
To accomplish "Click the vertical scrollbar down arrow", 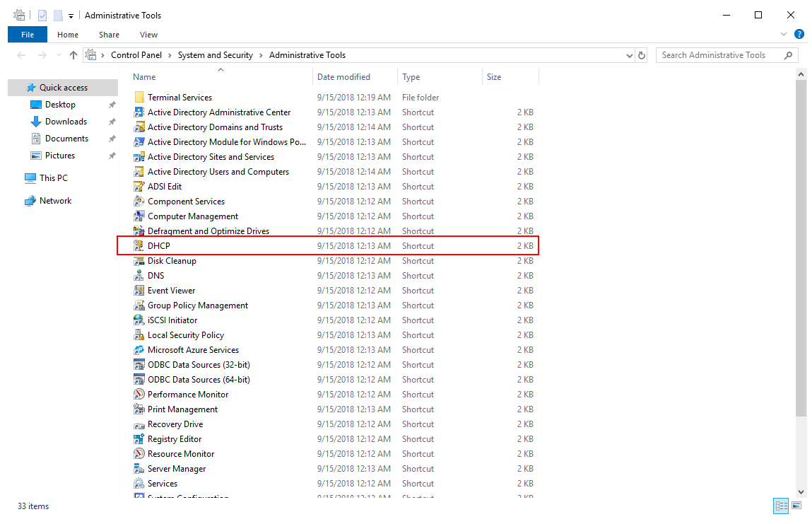I will [x=801, y=492].
